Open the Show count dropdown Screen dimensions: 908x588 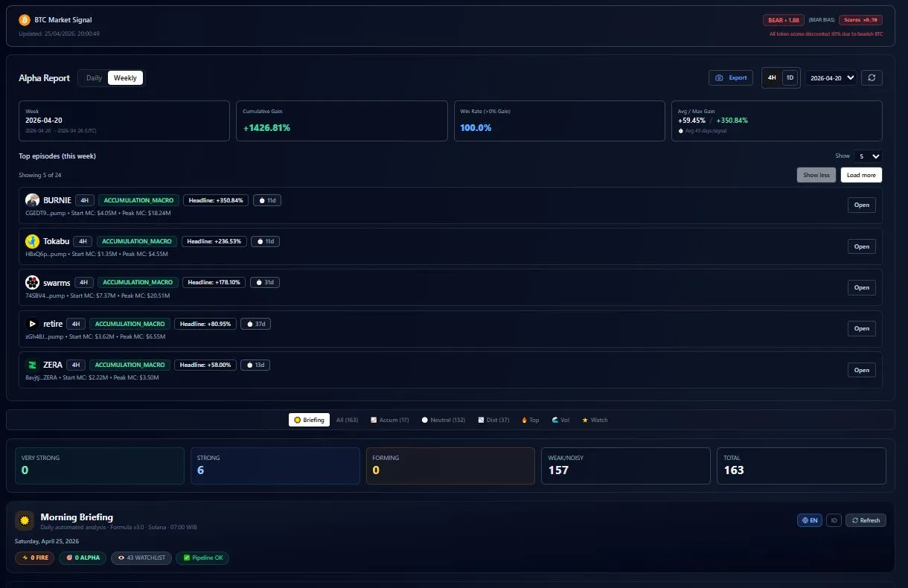(x=868, y=156)
